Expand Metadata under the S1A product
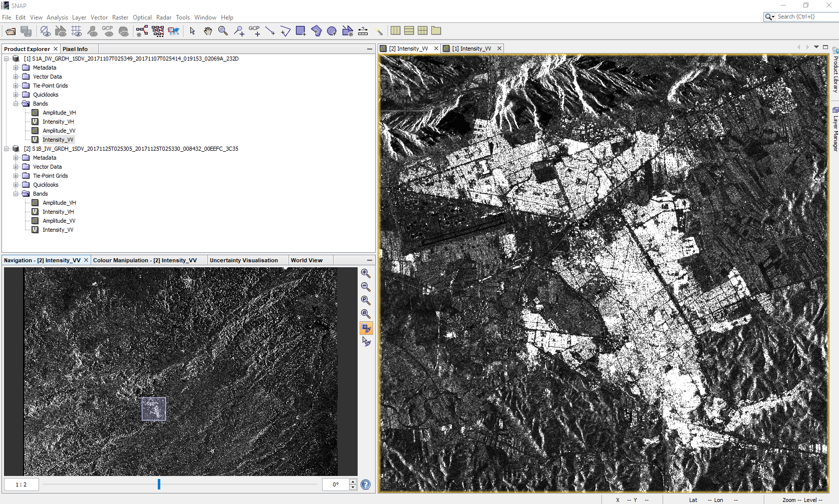The width and height of the screenshot is (839, 504). click(x=15, y=67)
